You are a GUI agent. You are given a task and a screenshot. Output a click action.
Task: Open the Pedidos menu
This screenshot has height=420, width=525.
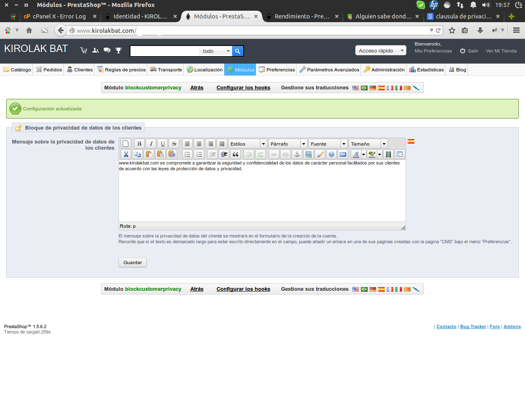tap(49, 70)
